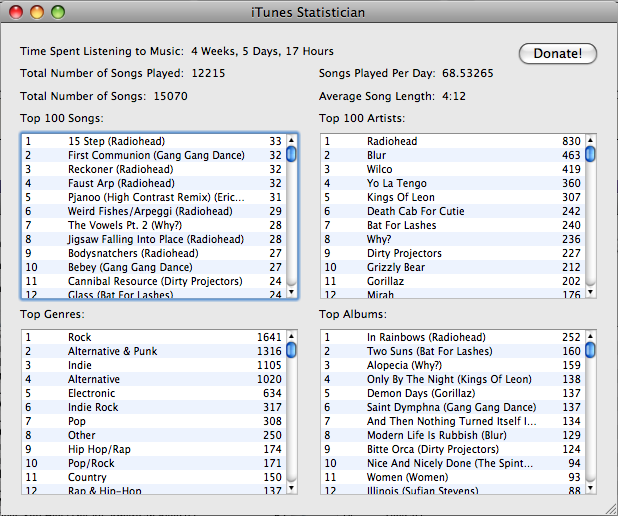This screenshot has width=618, height=516.
Task: Select genre row Pop/Rock
Action: [x=154, y=463]
